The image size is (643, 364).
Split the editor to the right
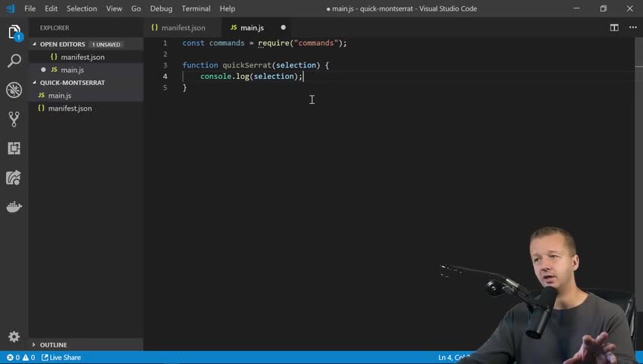click(x=614, y=27)
